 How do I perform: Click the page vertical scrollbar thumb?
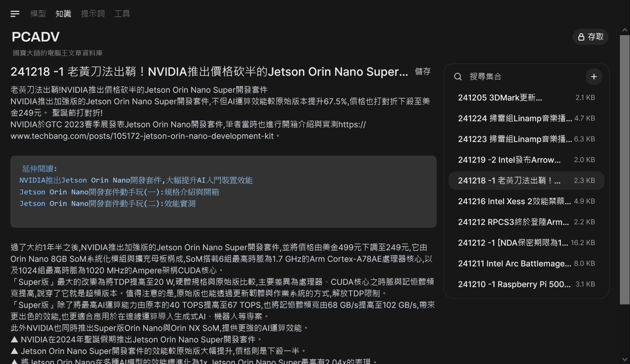point(625,170)
